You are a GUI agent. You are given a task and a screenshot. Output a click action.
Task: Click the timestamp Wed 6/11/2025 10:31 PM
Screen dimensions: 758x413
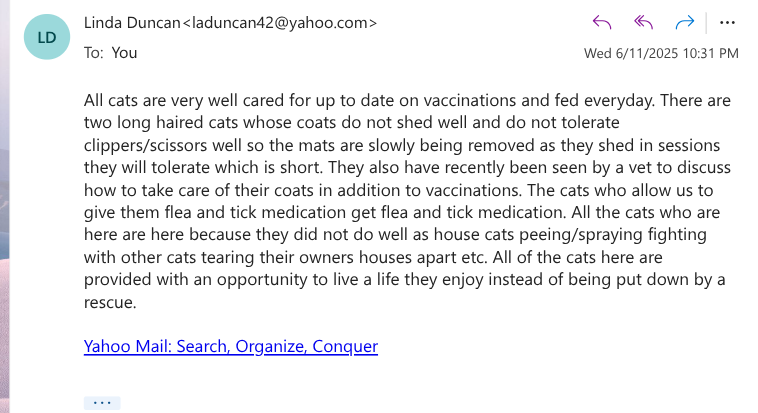[661, 53]
